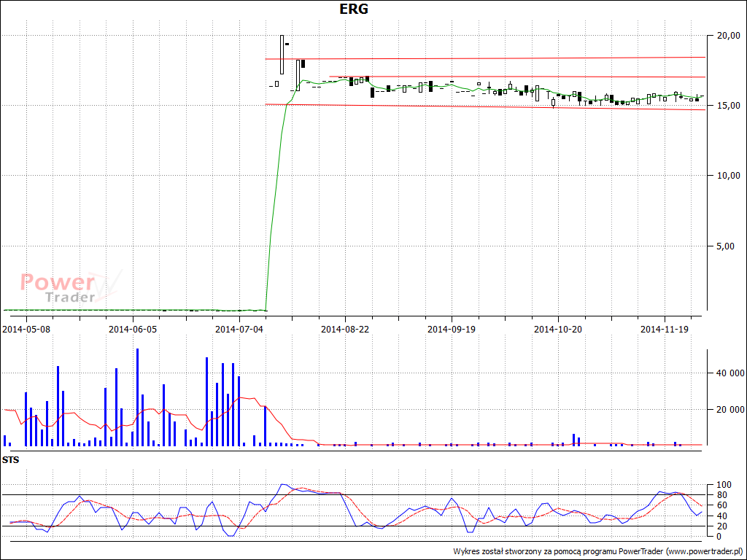747x560 pixels.
Task: Click the ERG chart title
Action: (x=354, y=9)
